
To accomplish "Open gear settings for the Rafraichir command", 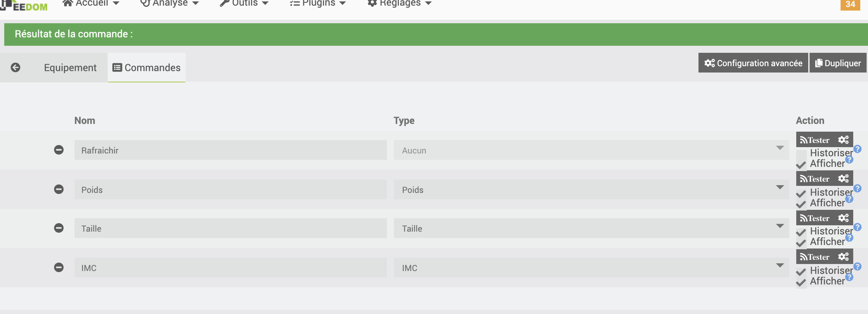I will pyautogui.click(x=843, y=140).
